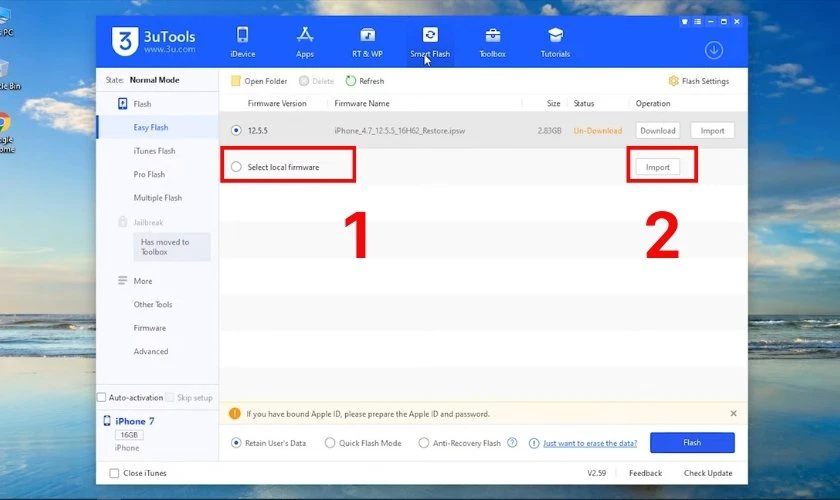
Task: Open the Recycle Bin desktop icon
Action: point(8,74)
